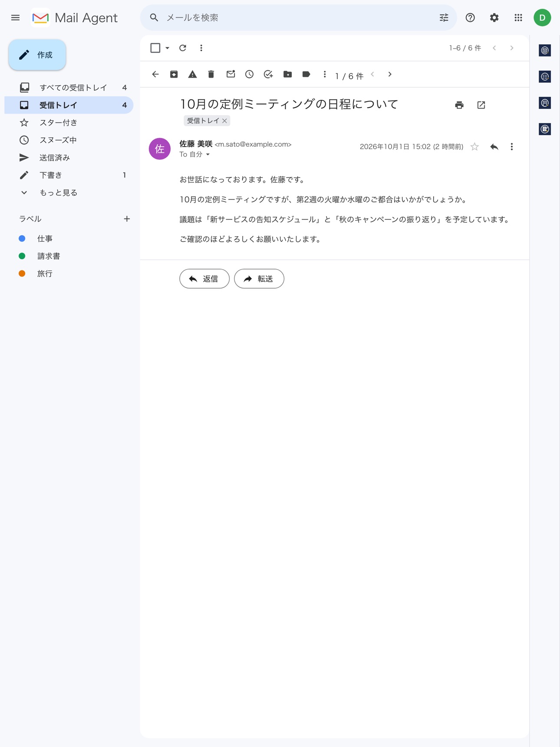Add email to tasks
Screen dimensions: 560x747
point(268,75)
